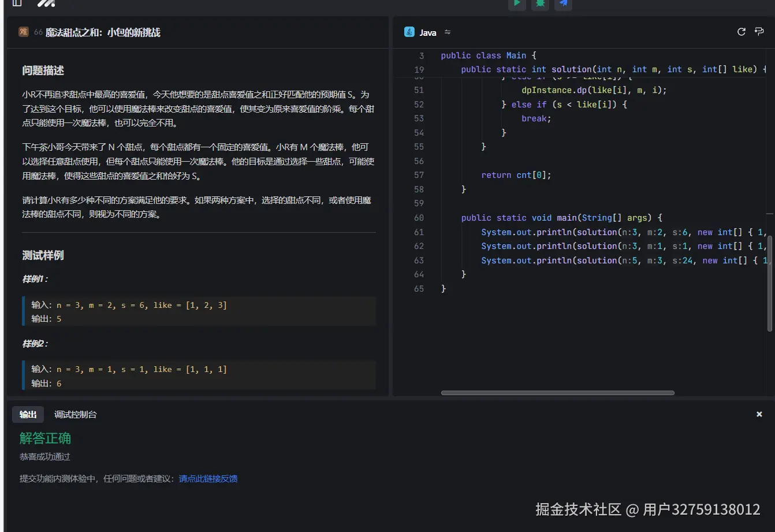Screen dimensions: 775x532
Task: Click sample 1 input line with like = [1, 2, 3]
Action: pyautogui.click(x=129, y=305)
